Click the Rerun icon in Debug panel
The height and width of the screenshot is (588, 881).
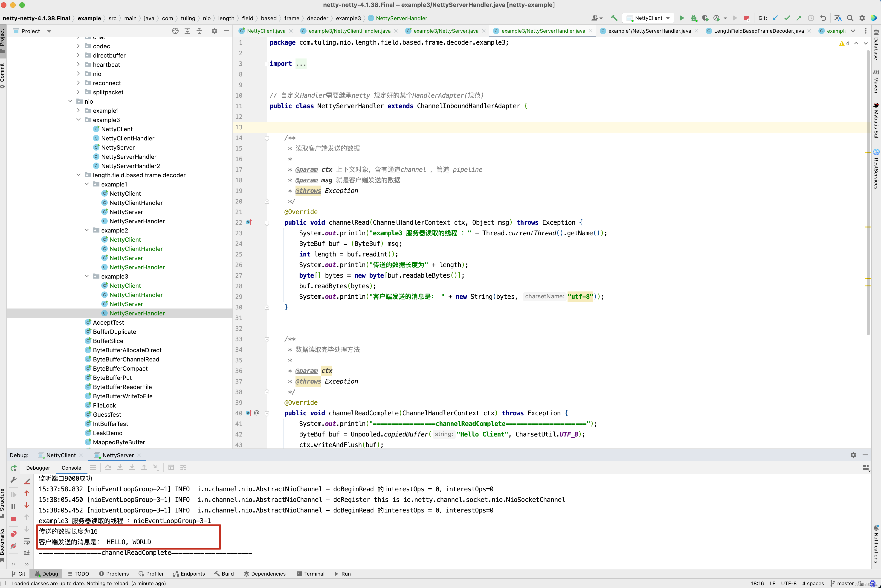pyautogui.click(x=14, y=468)
